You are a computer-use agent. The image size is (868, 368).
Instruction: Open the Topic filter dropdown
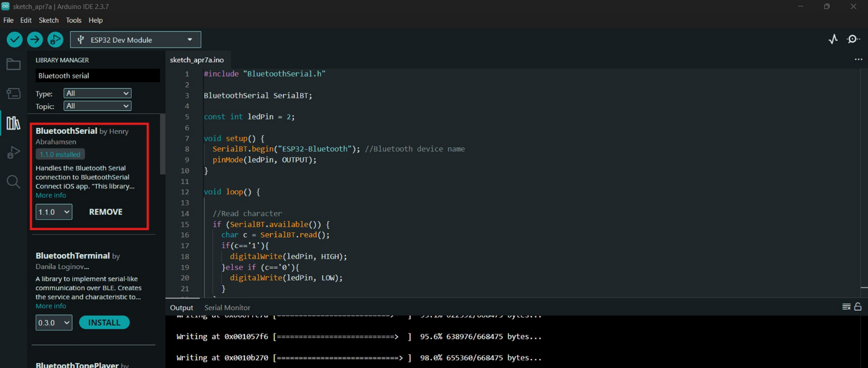pyautogui.click(x=97, y=106)
